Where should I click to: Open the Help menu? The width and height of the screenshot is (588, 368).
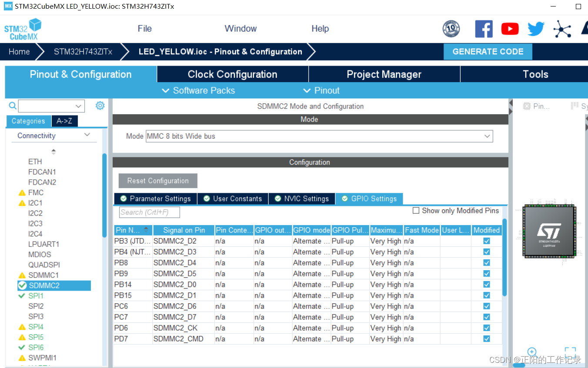(x=320, y=29)
